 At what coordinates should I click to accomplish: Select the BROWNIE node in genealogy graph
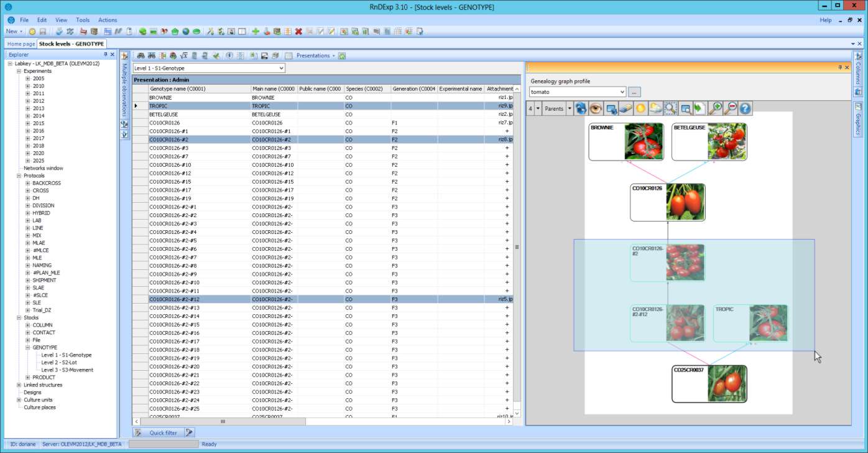[x=626, y=142]
